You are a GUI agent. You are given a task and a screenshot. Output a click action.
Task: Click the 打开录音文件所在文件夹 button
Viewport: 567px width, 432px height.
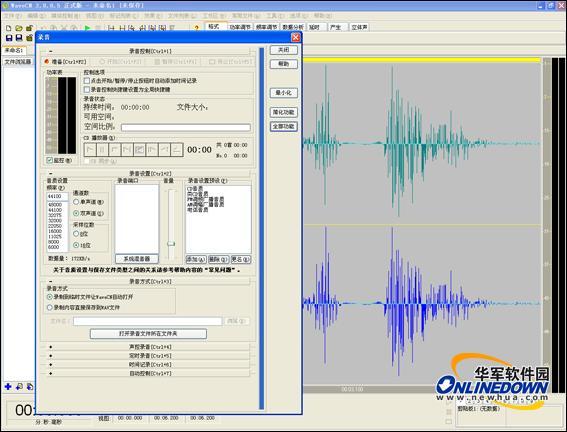pos(148,333)
